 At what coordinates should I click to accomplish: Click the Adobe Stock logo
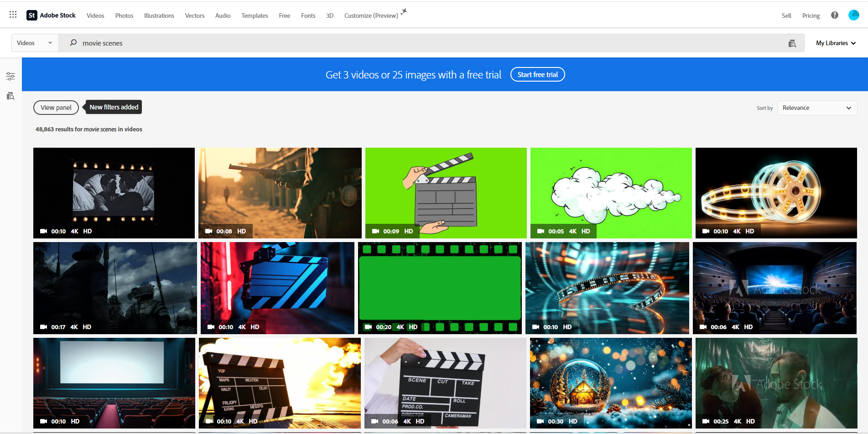(x=51, y=15)
